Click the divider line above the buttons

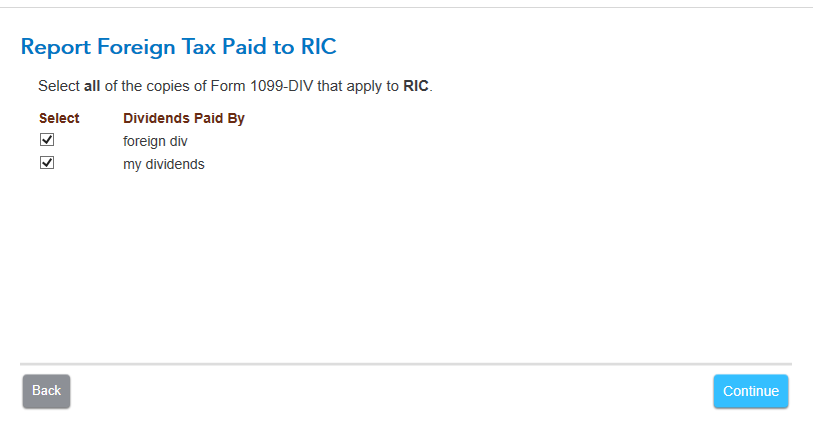pos(405,364)
